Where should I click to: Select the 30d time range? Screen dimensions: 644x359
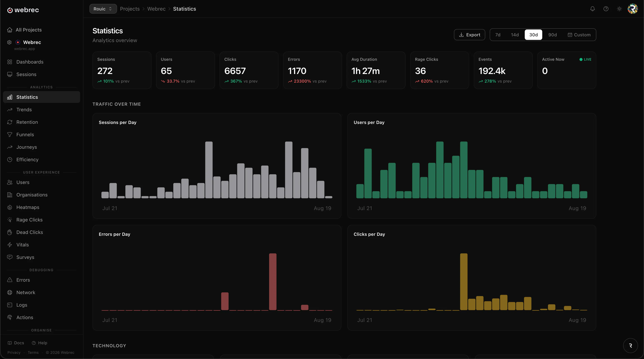coord(533,35)
